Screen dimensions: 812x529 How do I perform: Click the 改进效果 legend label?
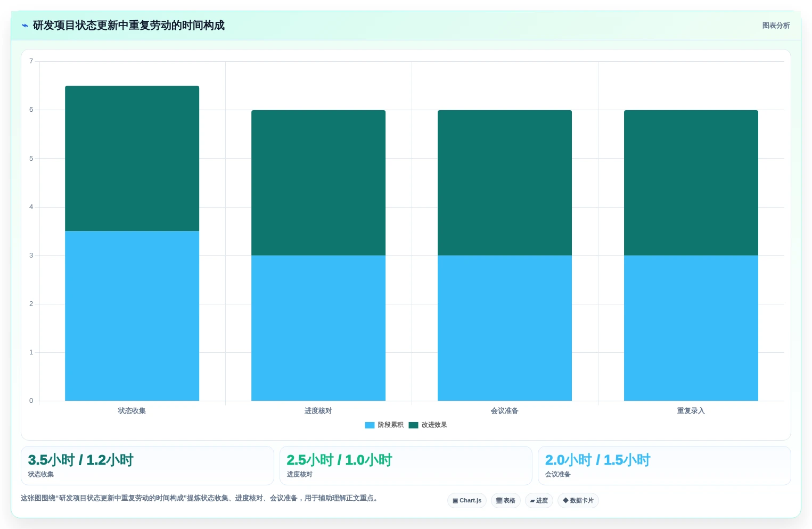(434, 425)
